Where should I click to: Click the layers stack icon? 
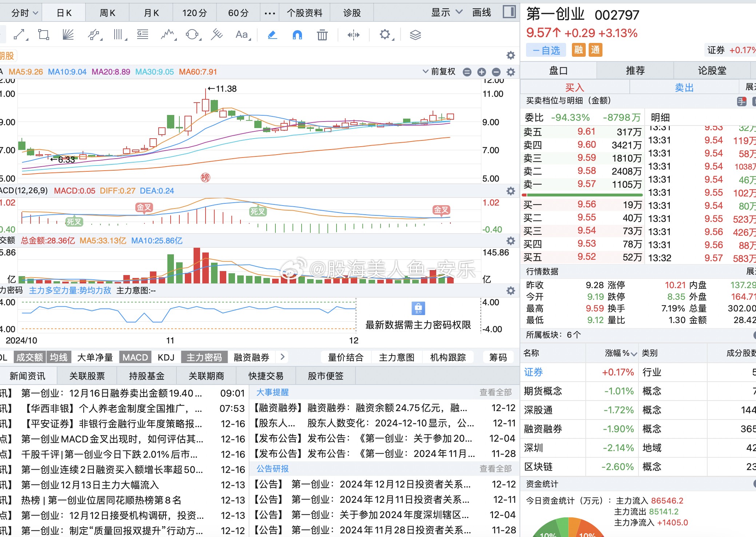[415, 35]
